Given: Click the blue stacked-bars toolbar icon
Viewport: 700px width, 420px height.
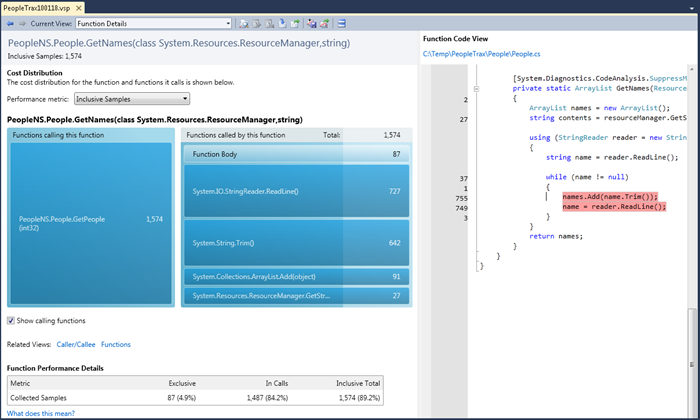Looking at the screenshot, I should 342,24.
